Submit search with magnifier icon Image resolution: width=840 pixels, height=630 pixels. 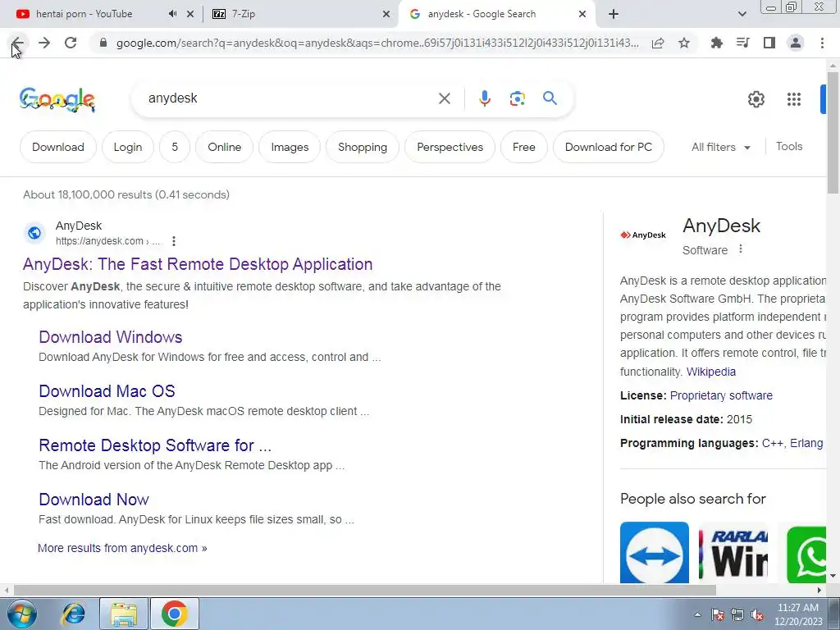tap(550, 98)
